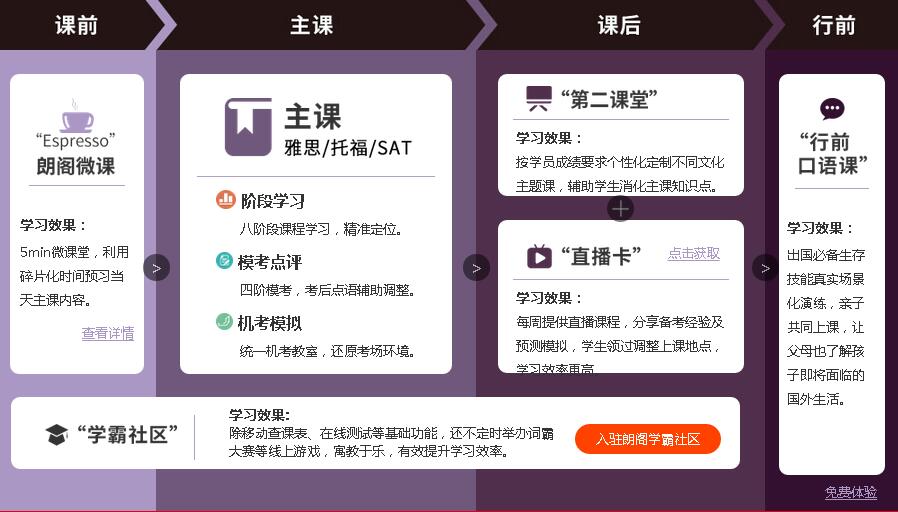
Task: Select the 课后 header tab
Action: pos(619,25)
